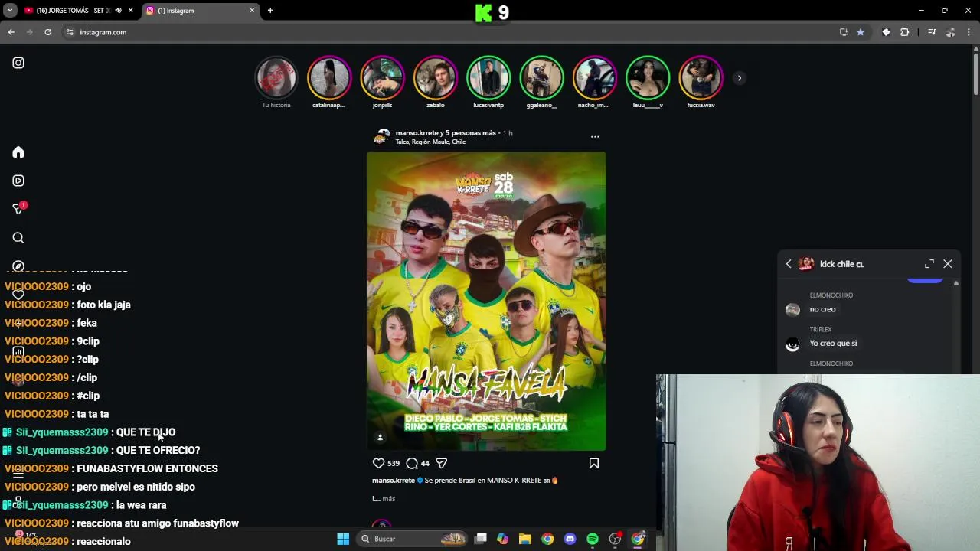This screenshot has width=980, height=551.
Task: Open Discord from the taskbar
Action: pos(570,539)
